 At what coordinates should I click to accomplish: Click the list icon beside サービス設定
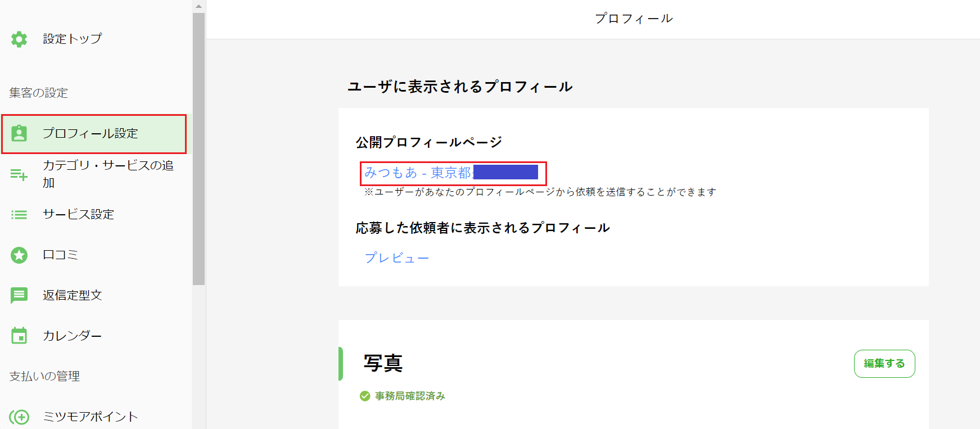click(x=19, y=215)
